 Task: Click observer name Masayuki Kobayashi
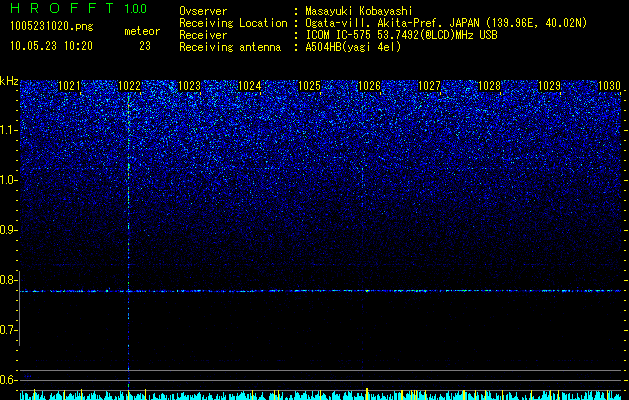coord(359,11)
